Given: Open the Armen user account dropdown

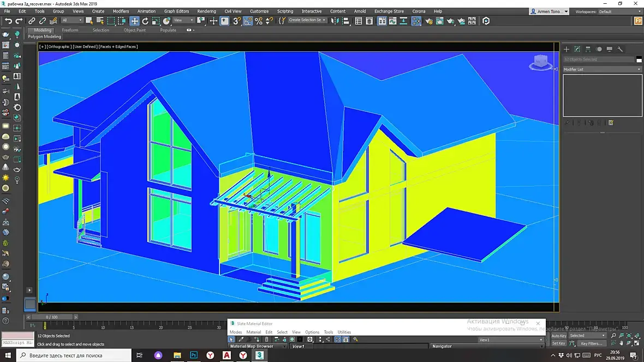Looking at the screenshot, I should (550, 11).
